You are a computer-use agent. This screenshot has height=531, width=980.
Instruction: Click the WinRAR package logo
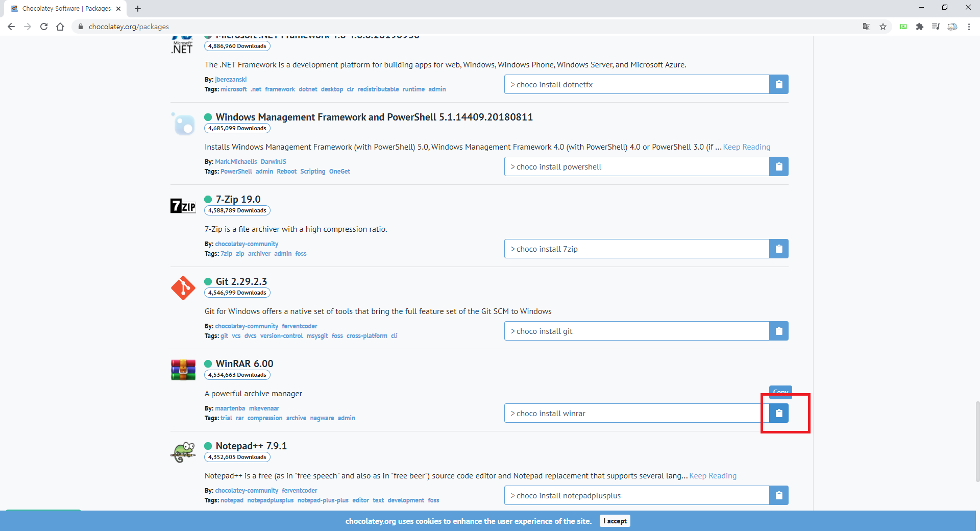(x=183, y=370)
